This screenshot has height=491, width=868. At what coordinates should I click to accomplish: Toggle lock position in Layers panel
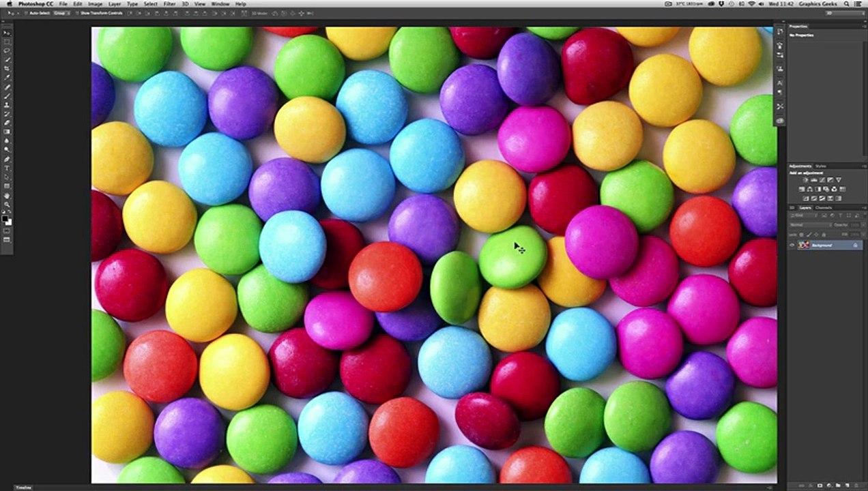816,235
